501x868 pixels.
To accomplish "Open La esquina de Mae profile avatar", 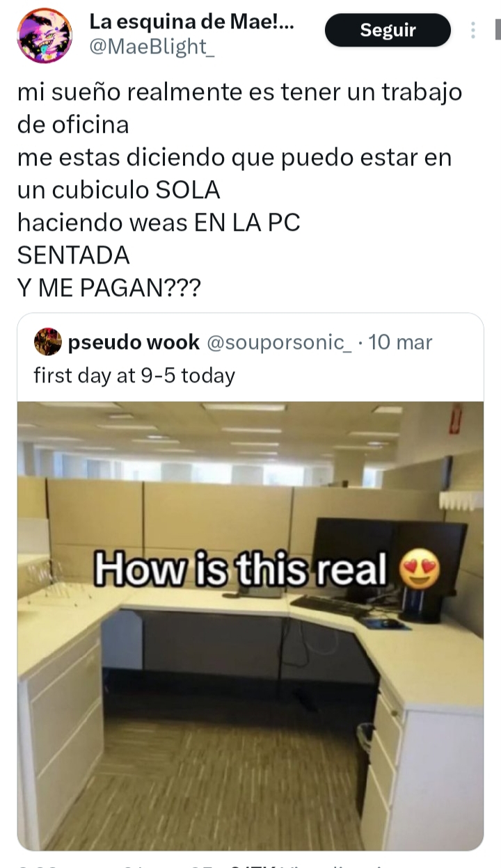I will (45, 35).
